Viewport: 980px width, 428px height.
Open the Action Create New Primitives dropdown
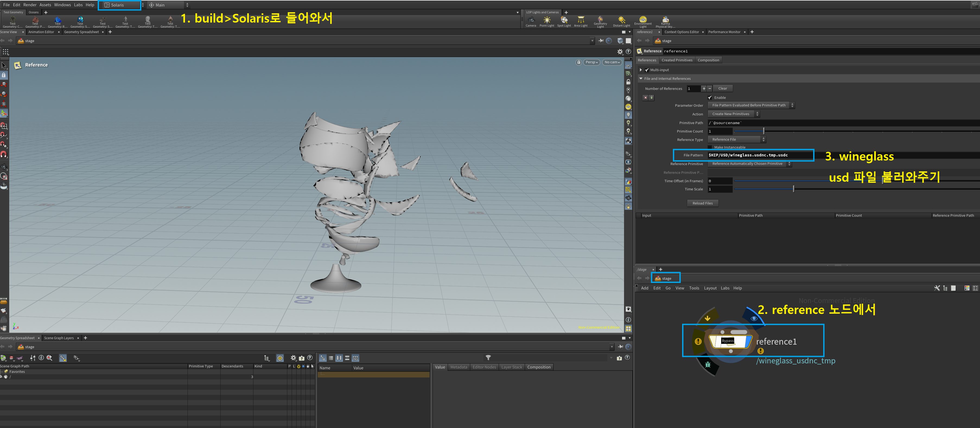point(733,114)
